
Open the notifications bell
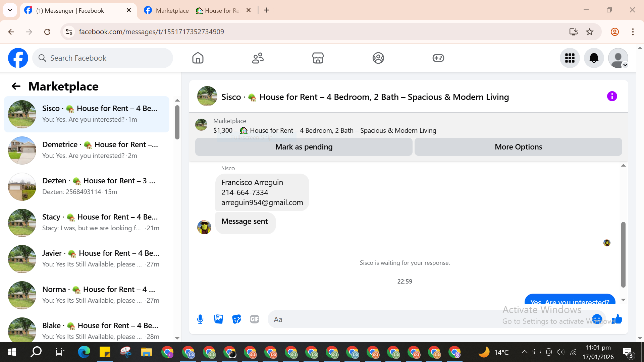click(x=594, y=58)
